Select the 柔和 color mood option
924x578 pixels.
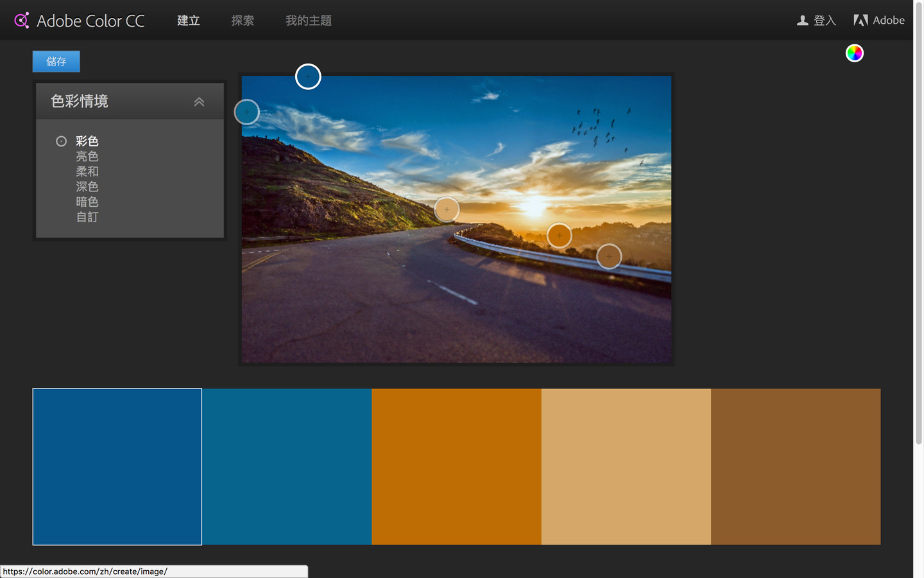click(x=87, y=171)
